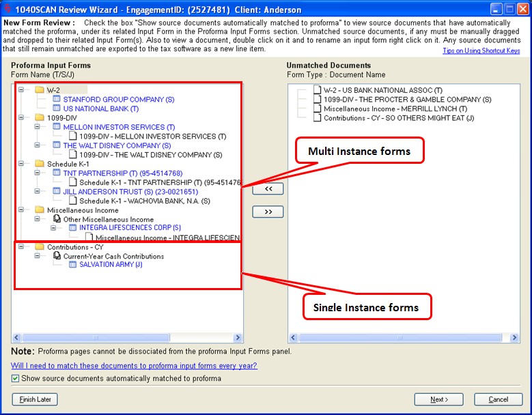Image resolution: width=532 pixels, height=415 pixels.
Task: Collapse the W-2 tree node
Action: coord(21,90)
